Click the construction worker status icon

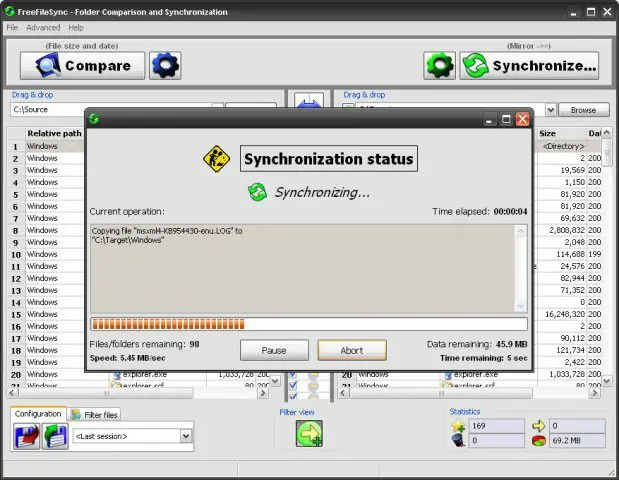coord(216,159)
